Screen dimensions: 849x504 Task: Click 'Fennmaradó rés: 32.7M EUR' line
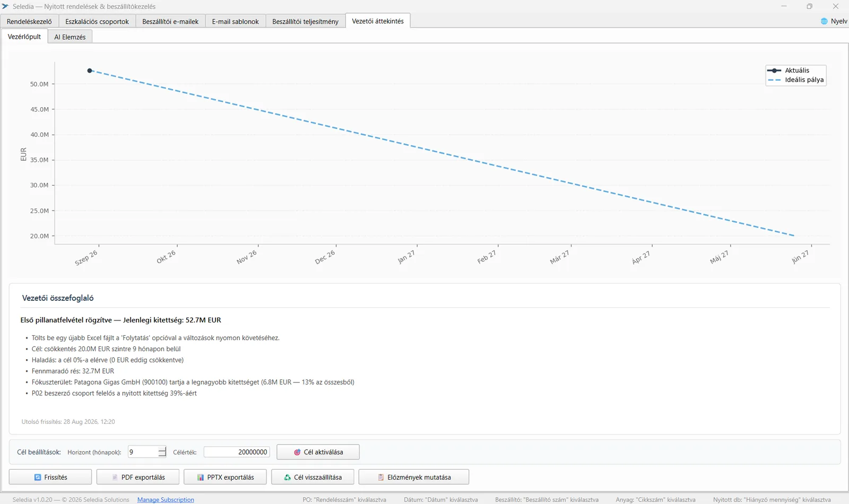pyautogui.click(x=73, y=371)
